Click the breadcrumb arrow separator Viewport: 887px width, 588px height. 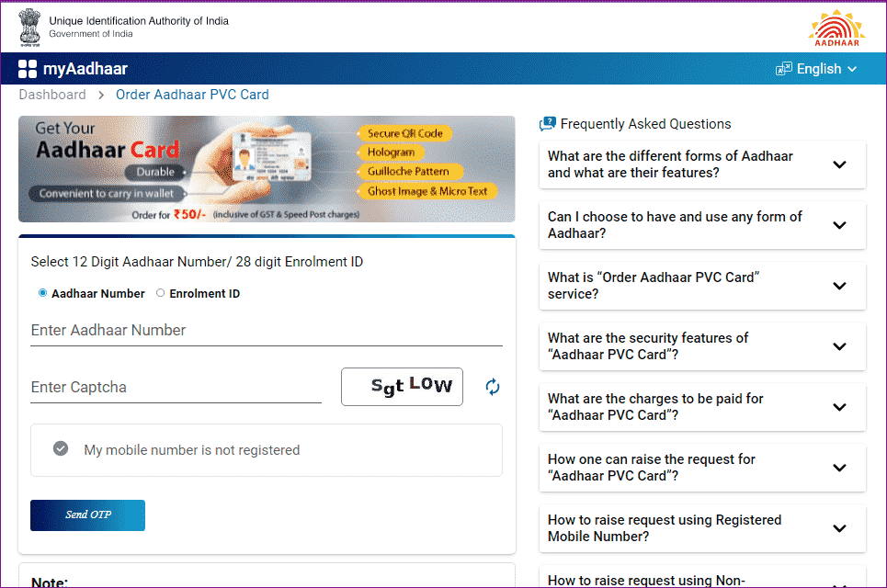[101, 95]
